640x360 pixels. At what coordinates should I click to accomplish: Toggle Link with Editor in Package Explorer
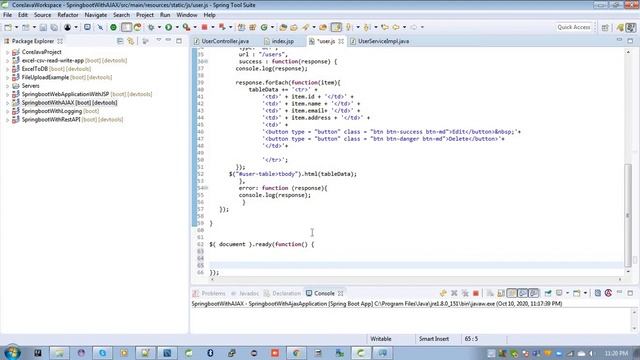pyautogui.click(x=131, y=41)
